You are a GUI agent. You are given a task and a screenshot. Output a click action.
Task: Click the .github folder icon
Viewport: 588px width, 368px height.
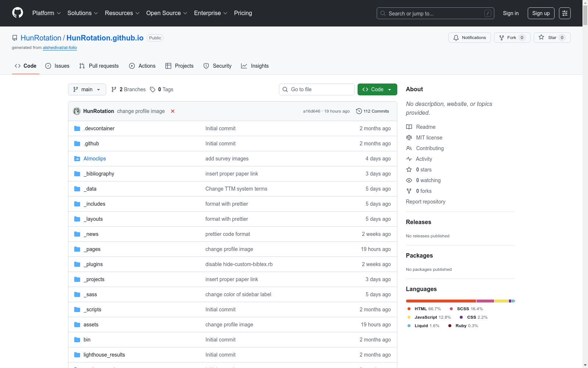coord(77,144)
